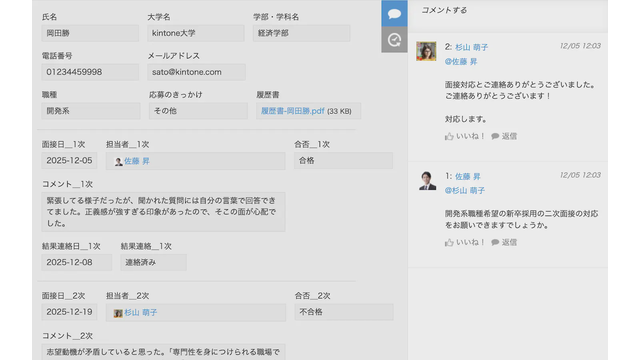Click comment 1 body about 二次面接

click(521, 219)
